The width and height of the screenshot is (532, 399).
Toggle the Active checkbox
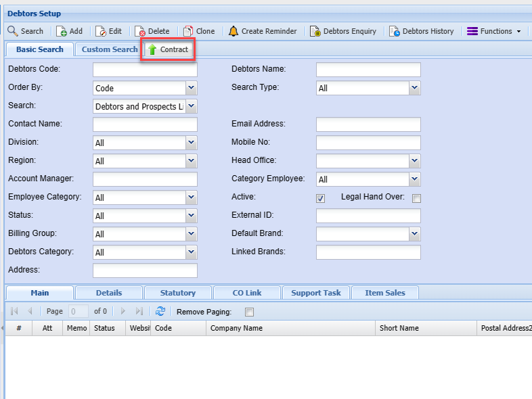point(320,198)
